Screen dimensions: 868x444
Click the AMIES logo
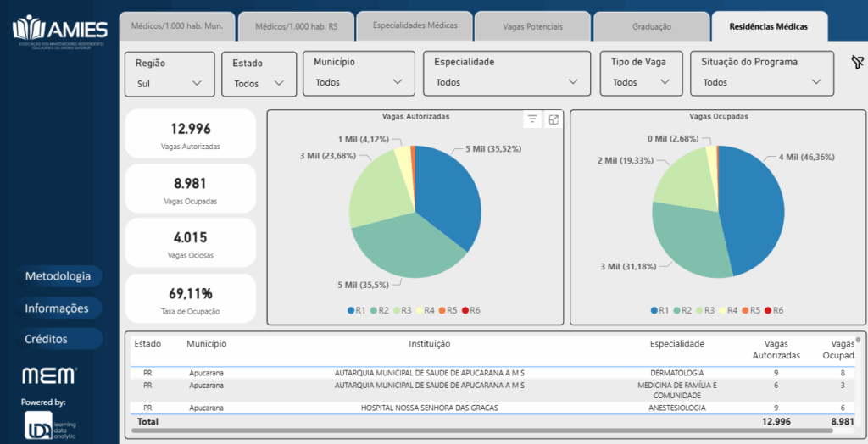pyautogui.click(x=59, y=32)
